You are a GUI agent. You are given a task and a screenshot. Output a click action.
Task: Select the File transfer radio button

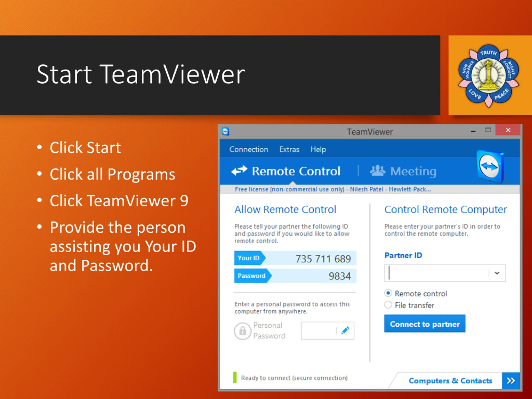click(x=388, y=305)
